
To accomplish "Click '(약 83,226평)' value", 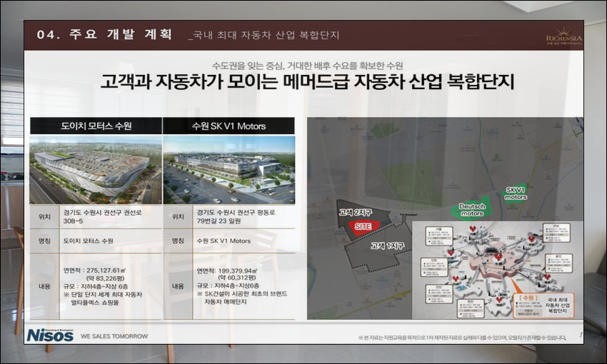I will tap(105, 278).
